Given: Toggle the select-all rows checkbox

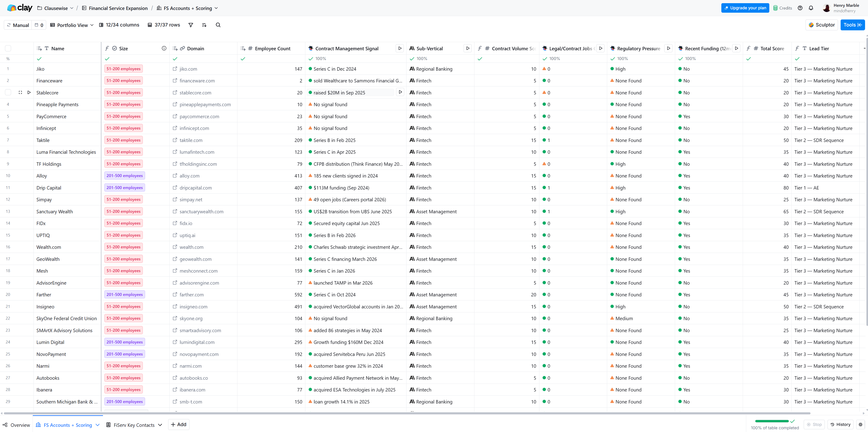Looking at the screenshot, I should (x=8, y=48).
